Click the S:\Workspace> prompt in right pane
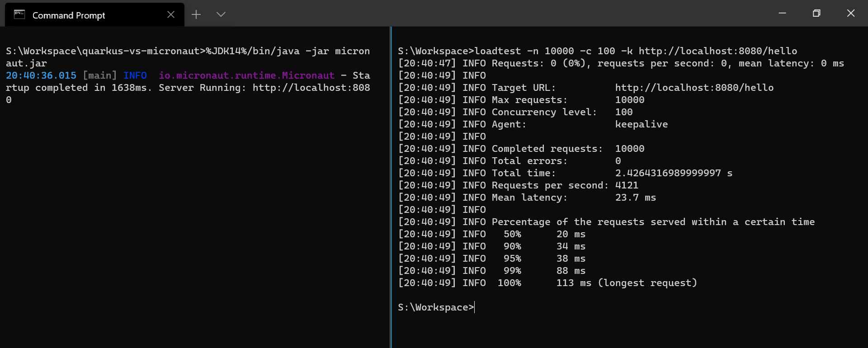 point(436,307)
